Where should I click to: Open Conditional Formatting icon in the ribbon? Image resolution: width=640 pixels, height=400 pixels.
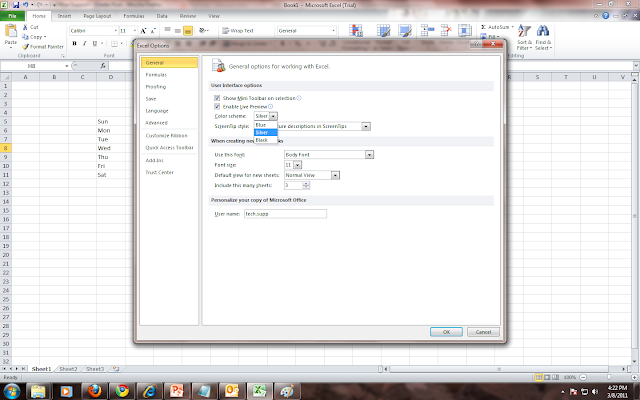point(356,31)
